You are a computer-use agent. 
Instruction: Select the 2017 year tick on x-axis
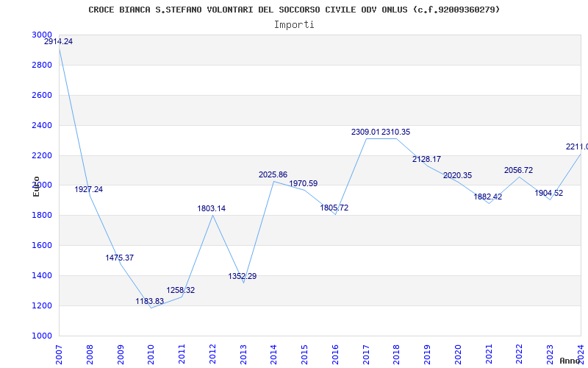click(x=366, y=353)
